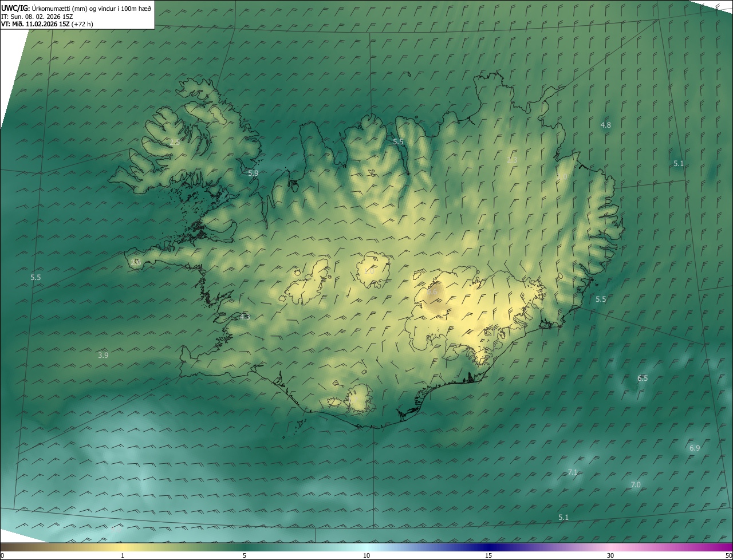Click the '15' tick on the color scale
The width and height of the screenshot is (733, 560).
488,555
